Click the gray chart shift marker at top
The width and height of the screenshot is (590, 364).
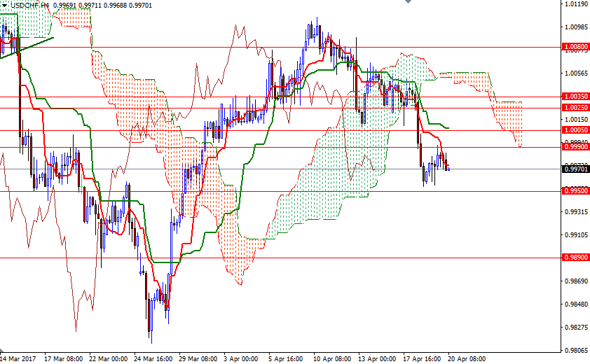coord(409,1)
